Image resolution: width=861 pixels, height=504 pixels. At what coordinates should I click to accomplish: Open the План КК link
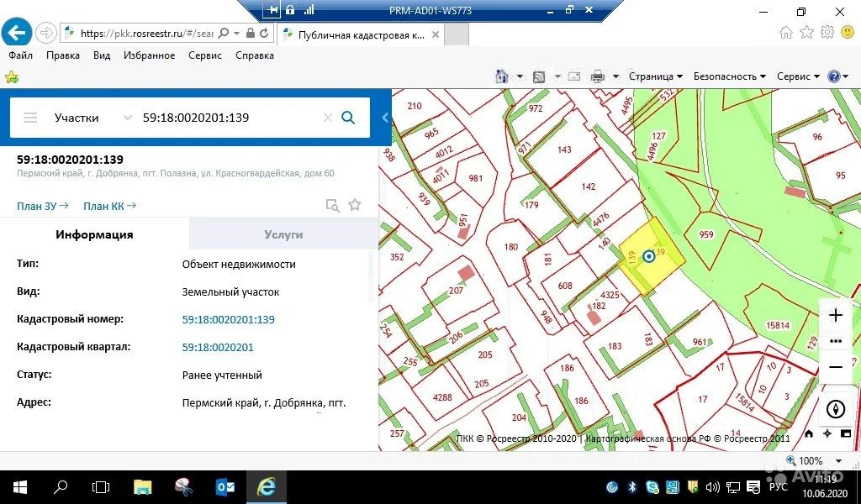[x=109, y=206]
